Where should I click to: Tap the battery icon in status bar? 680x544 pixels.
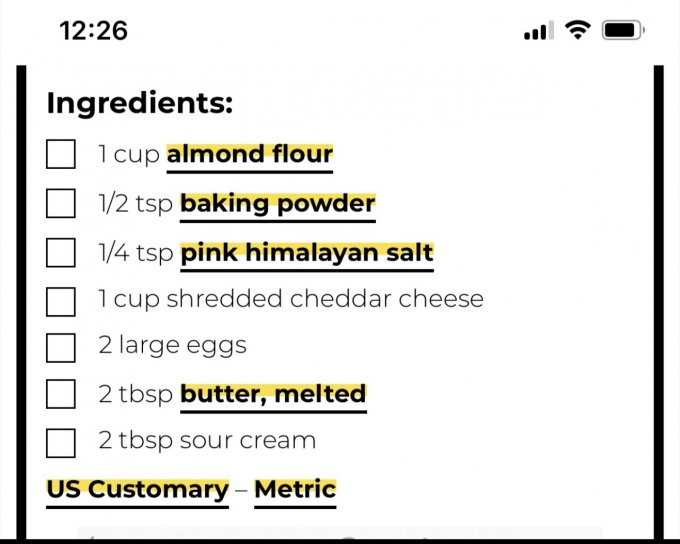point(624,31)
